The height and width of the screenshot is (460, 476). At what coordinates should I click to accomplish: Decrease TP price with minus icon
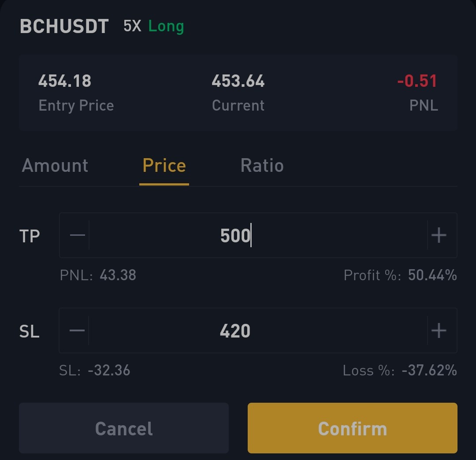[78, 235]
